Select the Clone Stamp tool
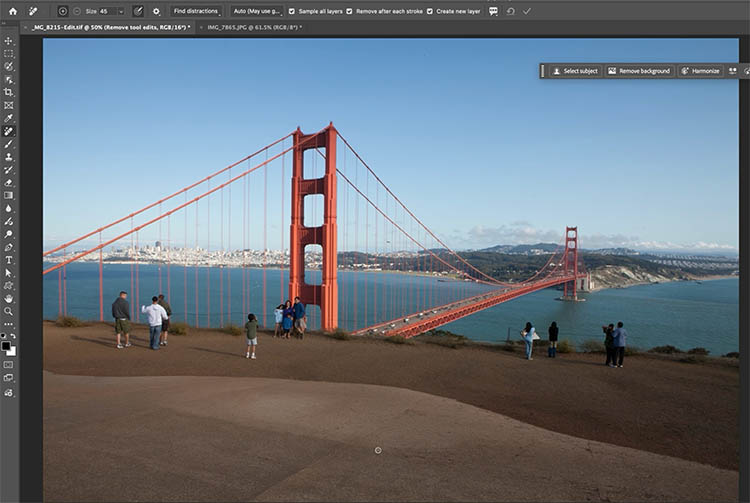This screenshot has width=750, height=503. tap(9, 157)
